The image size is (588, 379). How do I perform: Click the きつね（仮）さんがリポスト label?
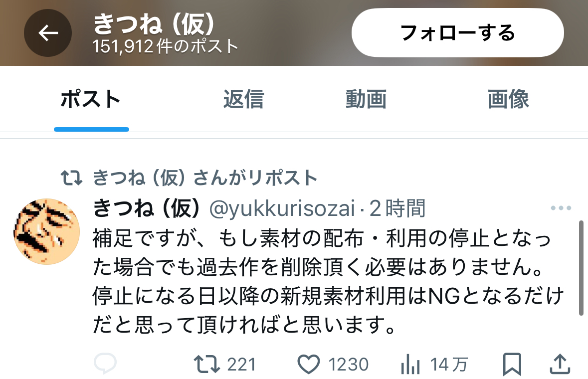(205, 178)
